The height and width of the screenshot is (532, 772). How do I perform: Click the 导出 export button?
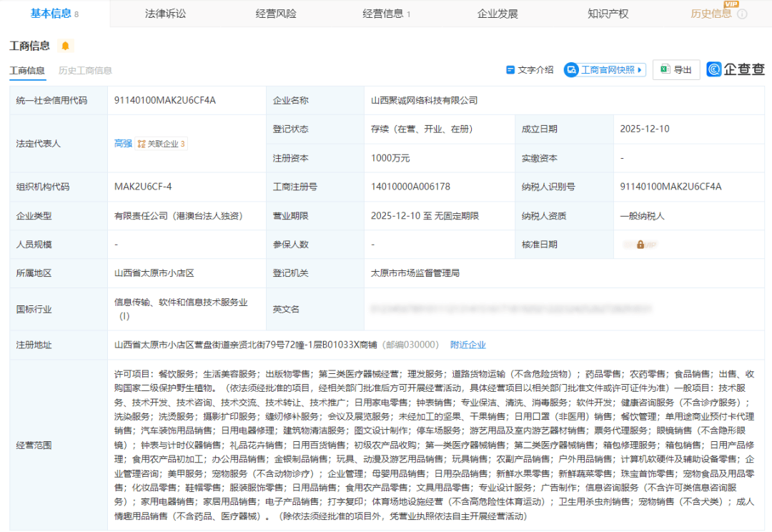[x=676, y=70]
